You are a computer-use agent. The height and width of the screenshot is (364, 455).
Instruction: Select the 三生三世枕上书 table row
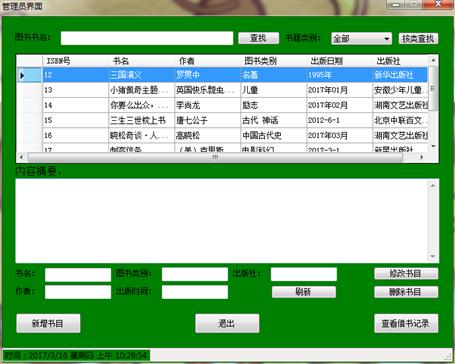[235, 120]
